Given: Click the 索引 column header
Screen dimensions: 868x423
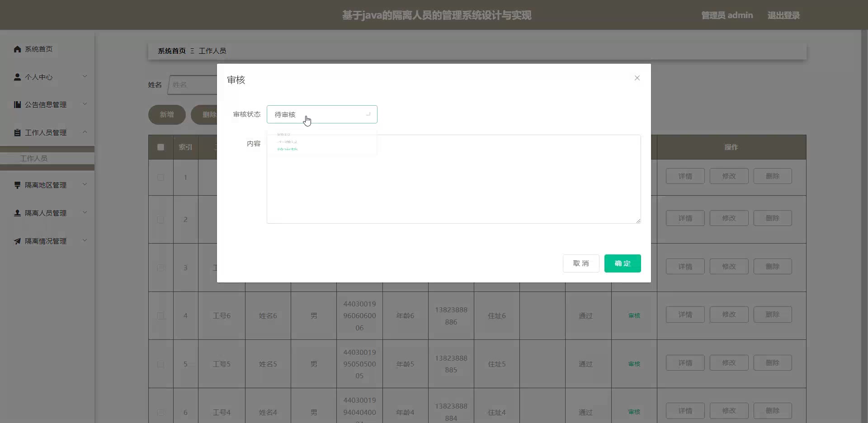Looking at the screenshot, I should 185,147.
